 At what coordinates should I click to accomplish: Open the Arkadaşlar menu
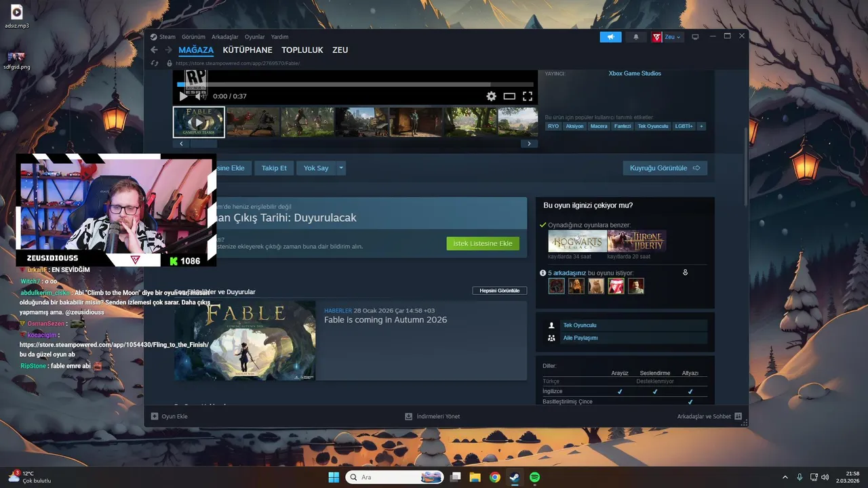(225, 37)
